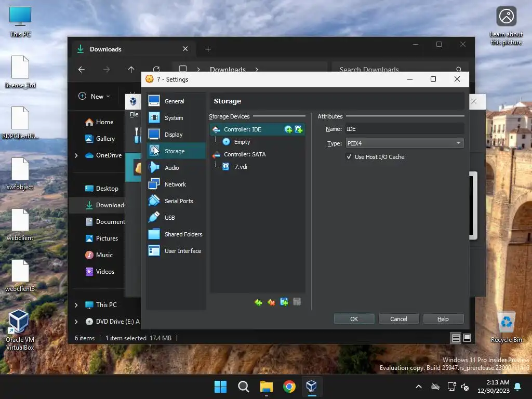
Task: Open File menu in VirtualBox Manager
Action: pyautogui.click(x=134, y=114)
